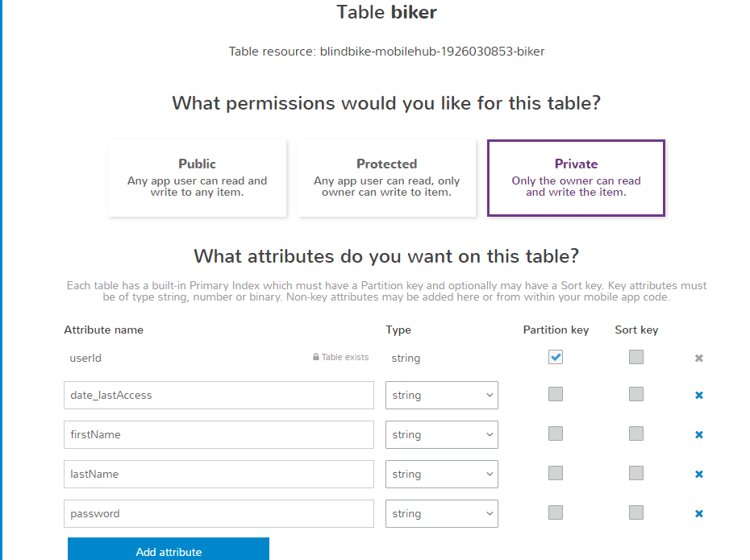Image resolution: width=750 pixels, height=560 pixels.
Task: Tick the lastName Partition key checkbox
Action: 556,473
